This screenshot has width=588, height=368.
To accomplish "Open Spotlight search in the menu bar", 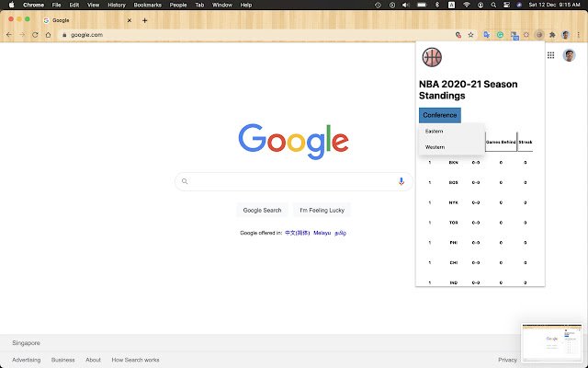I will [x=493, y=5].
